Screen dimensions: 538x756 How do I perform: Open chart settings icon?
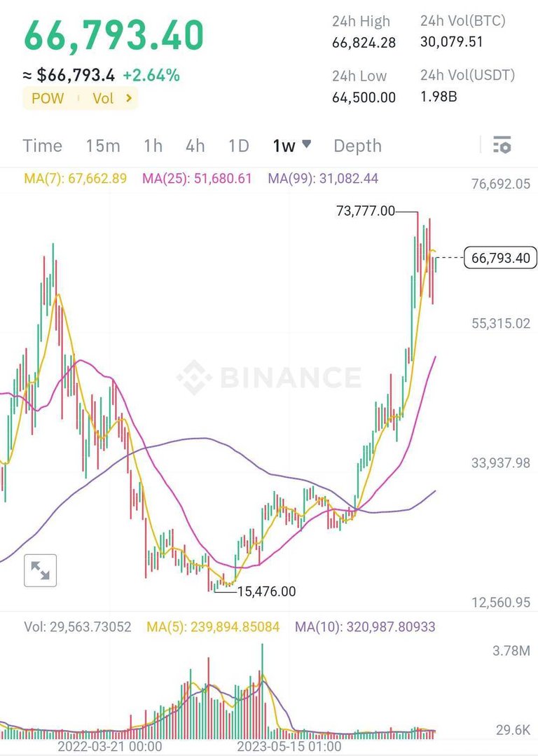tap(502, 146)
